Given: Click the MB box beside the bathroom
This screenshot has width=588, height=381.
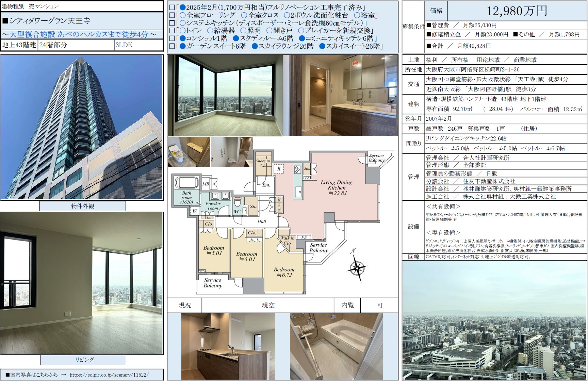Looking at the screenshot, I should tap(206, 184).
